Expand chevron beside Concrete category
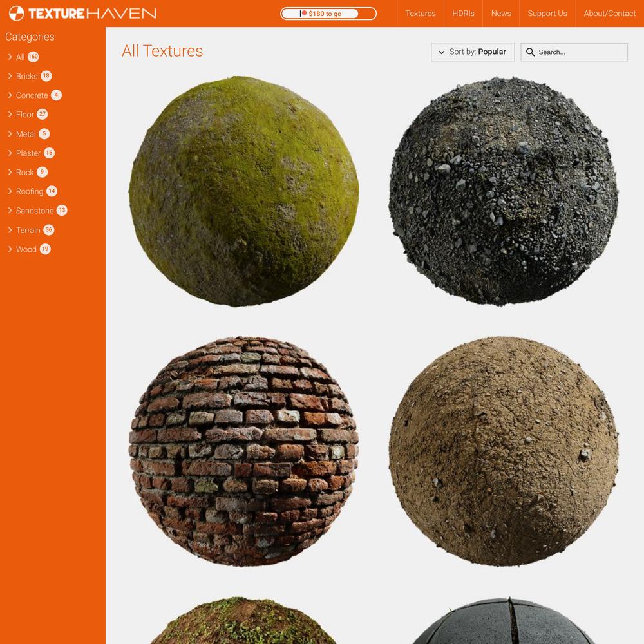Viewport: 644px width, 644px height. tap(10, 95)
